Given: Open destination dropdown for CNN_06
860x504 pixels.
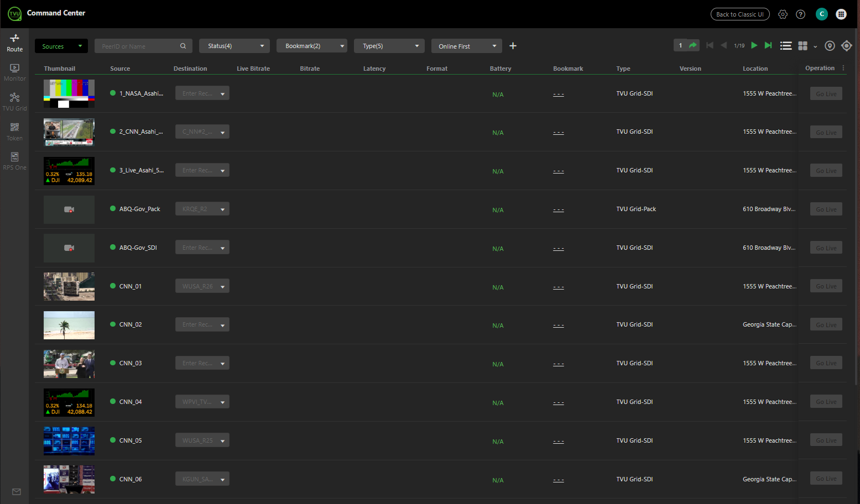Looking at the screenshot, I should point(202,479).
